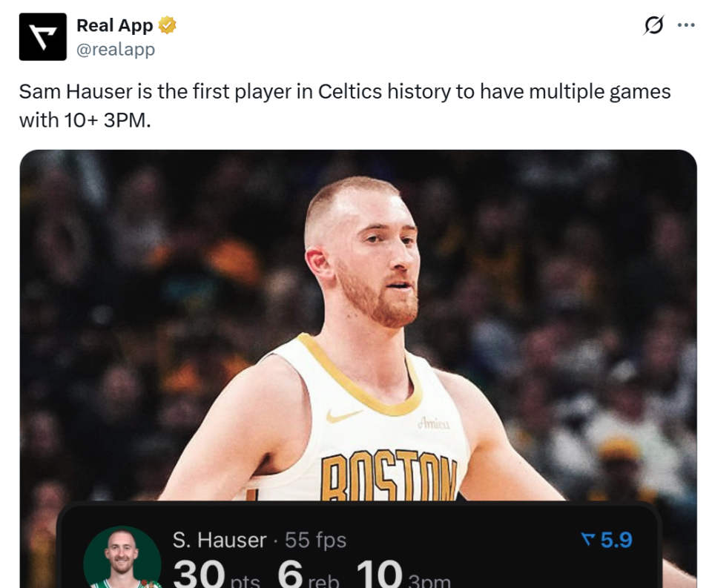Open the three-dot more options menu
Viewport: 712px width, 588px height.
(685, 25)
